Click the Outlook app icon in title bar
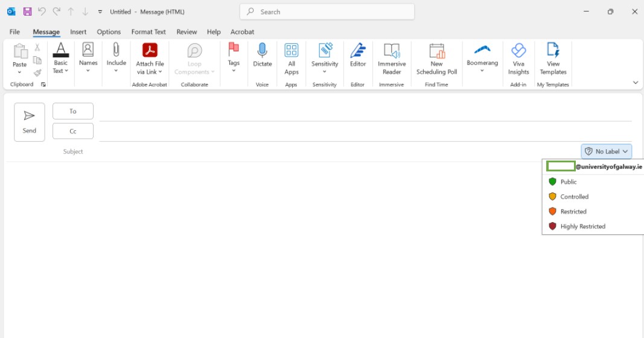 [x=11, y=11]
